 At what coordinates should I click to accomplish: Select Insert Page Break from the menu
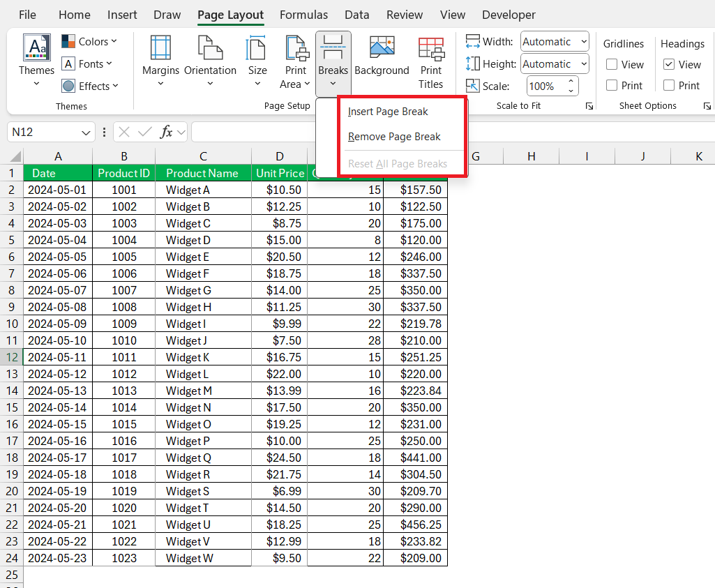point(389,112)
